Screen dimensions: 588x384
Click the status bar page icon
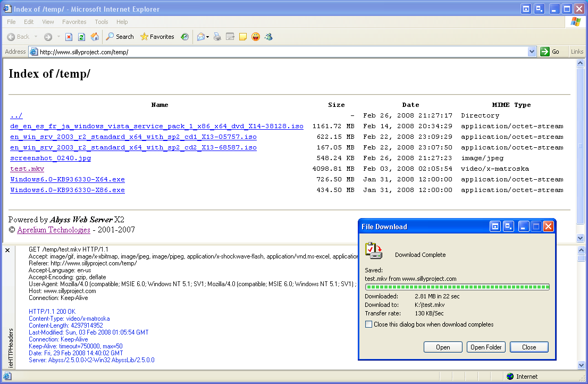pyautogui.click(x=7, y=376)
